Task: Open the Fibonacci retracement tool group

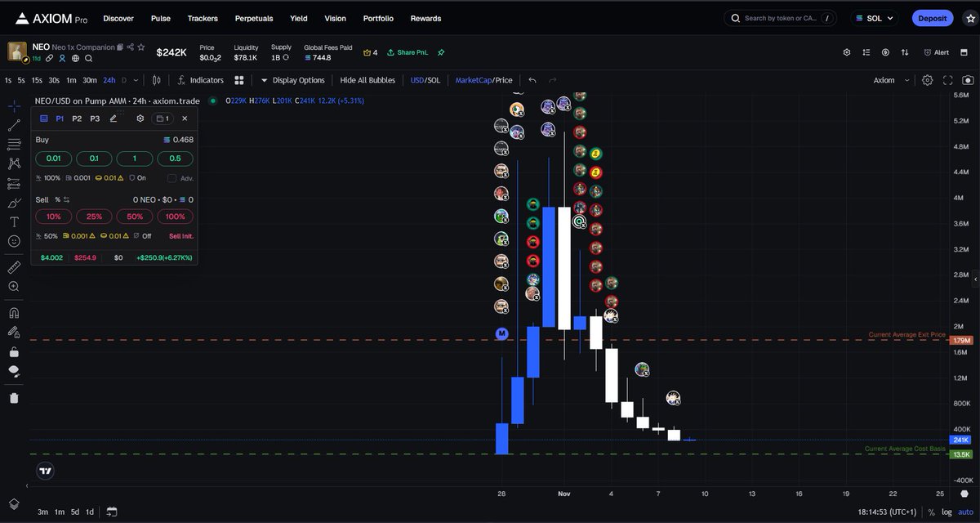Action: (x=14, y=144)
